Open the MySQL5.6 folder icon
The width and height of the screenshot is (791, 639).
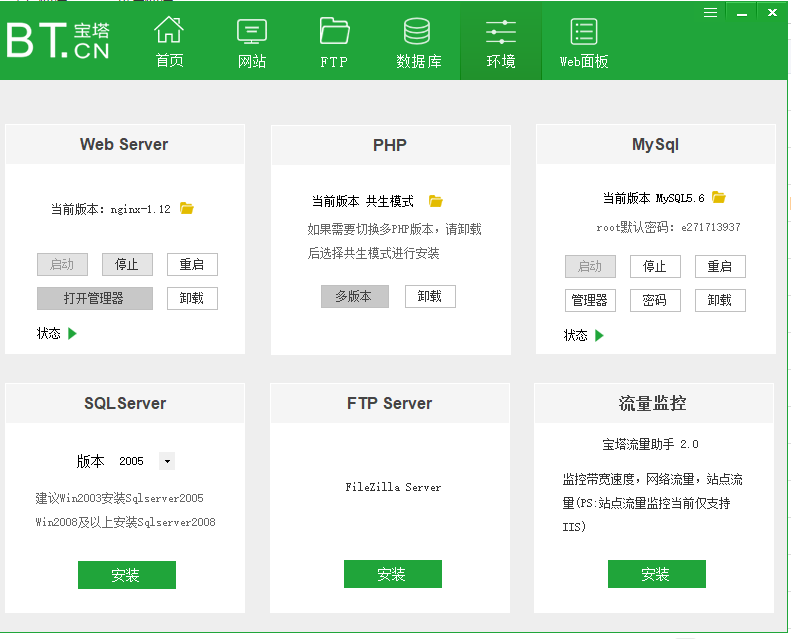[718, 197]
